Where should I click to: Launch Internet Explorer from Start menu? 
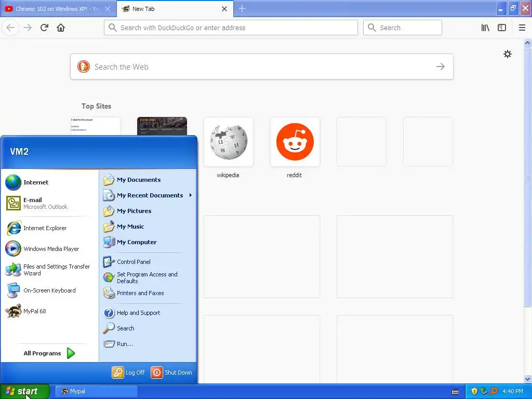49,228
